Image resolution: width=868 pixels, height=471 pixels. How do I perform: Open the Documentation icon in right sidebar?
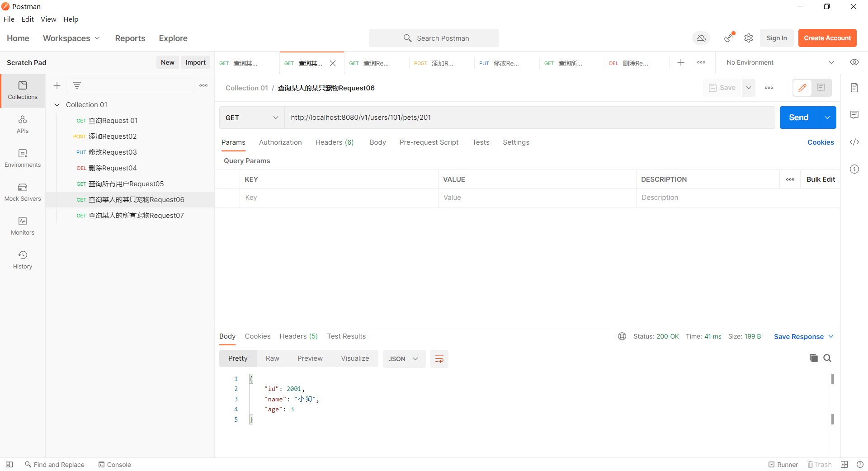click(x=854, y=88)
